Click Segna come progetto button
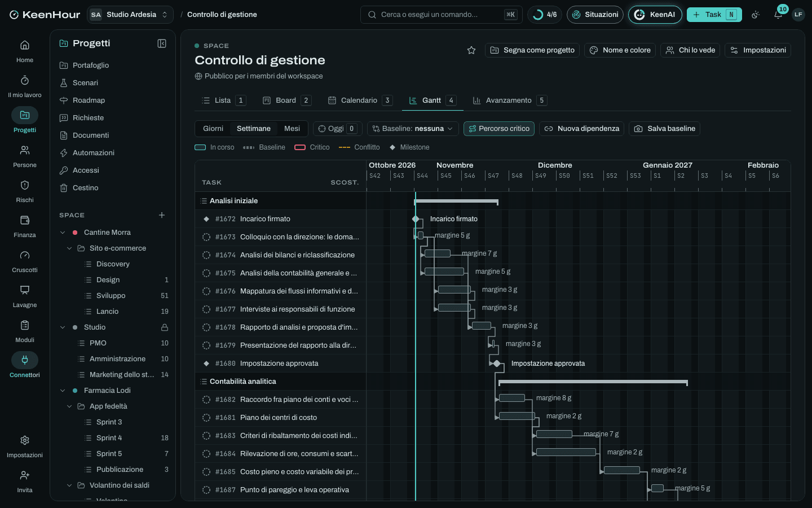 pyautogui.click(x=532, y=50)
